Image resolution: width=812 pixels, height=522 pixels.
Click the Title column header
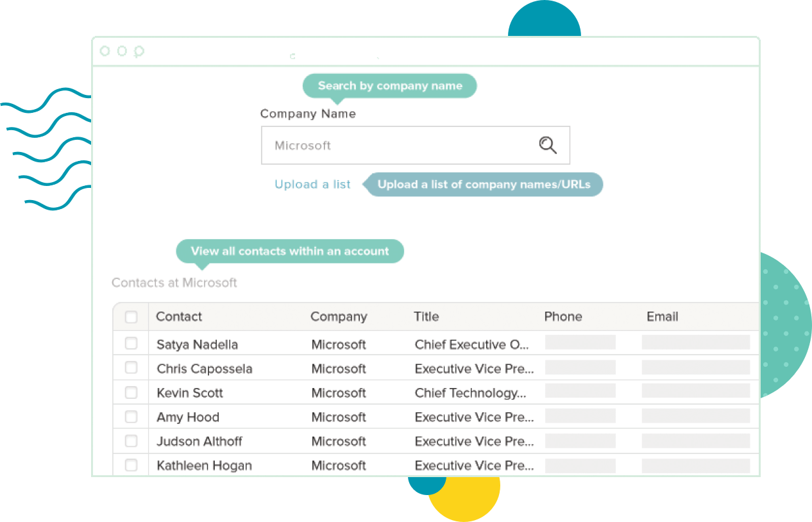427,317
